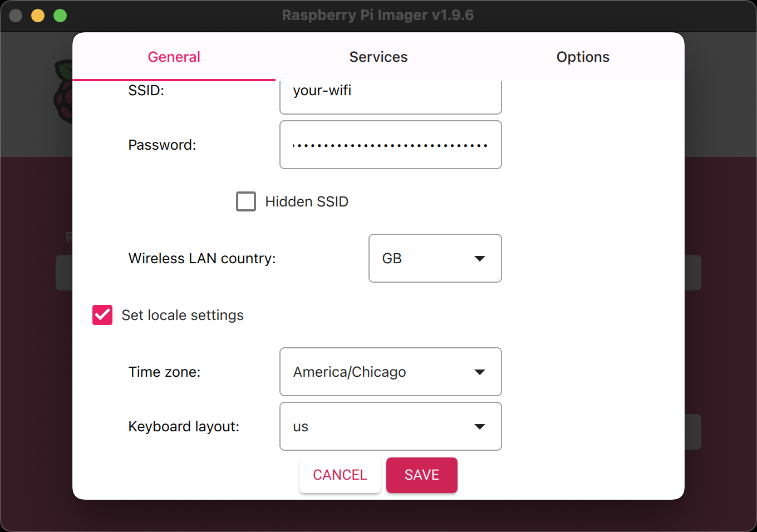Select the General tab
This screenshot has height=532, width=757.
click(174, 57)
